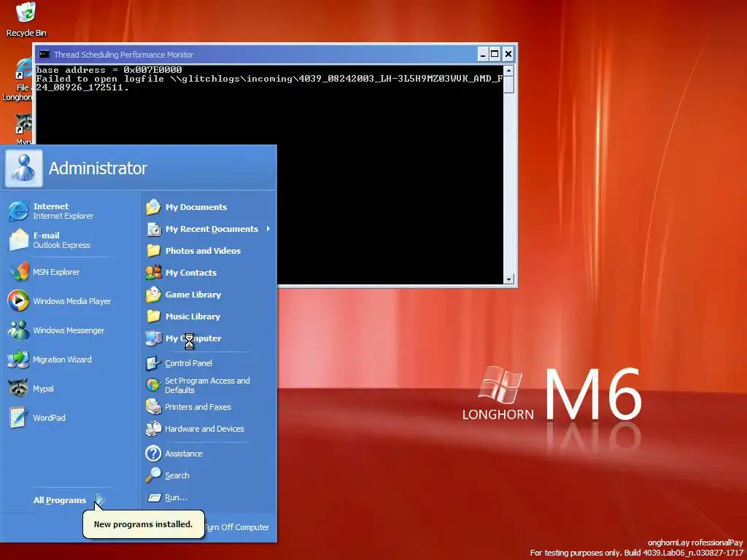Click Set Program Access and Defaults icon
This screenshot has height=560, width=747.
pos(153,385)
